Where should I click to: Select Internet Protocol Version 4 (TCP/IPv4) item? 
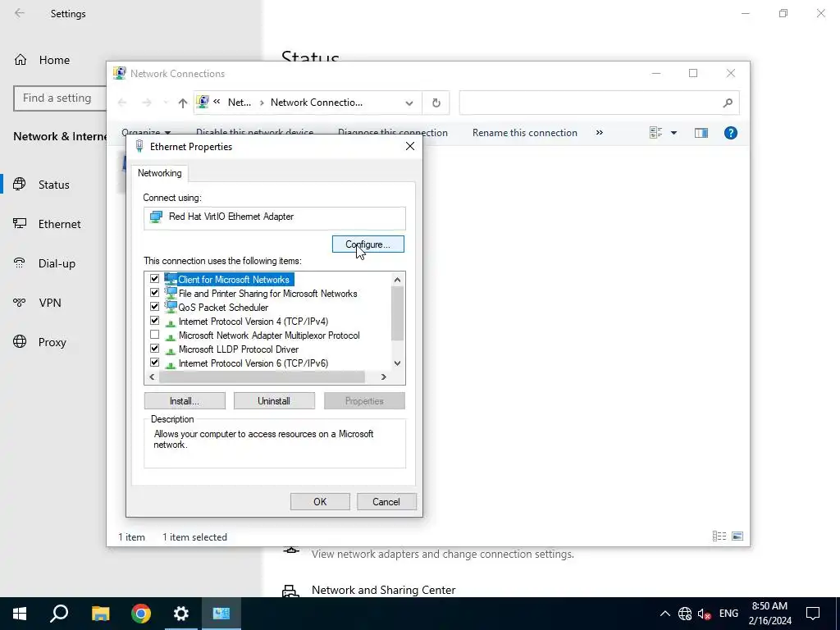(x=253, y=322)
